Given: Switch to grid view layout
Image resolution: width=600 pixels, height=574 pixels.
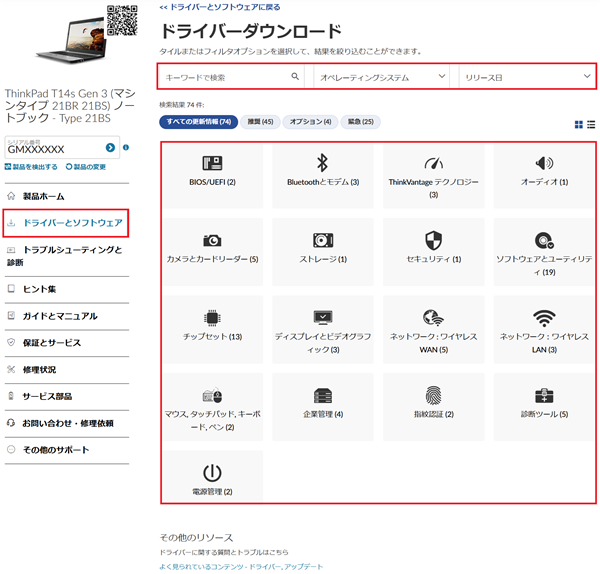Looking at the screenshot, I should coord(579,124).
